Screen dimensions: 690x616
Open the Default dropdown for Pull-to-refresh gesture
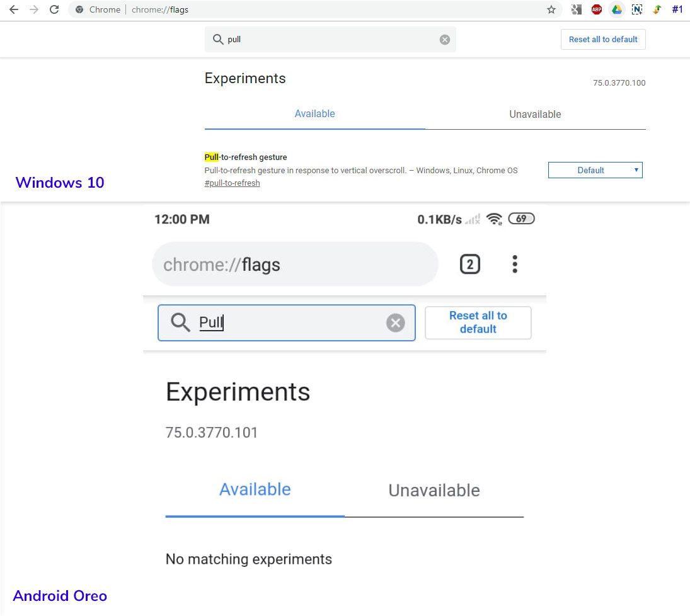[595, 169]
